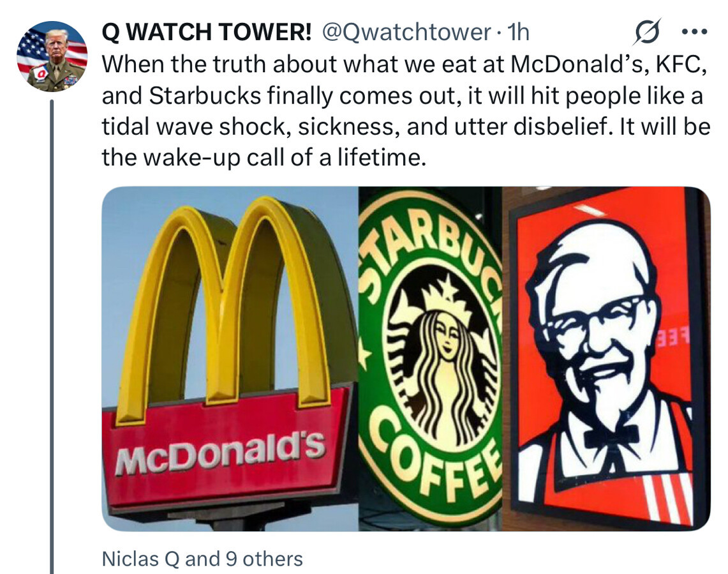Open the KFC Colonel Sanders image

pyautogui.click(x=606, y=359)
